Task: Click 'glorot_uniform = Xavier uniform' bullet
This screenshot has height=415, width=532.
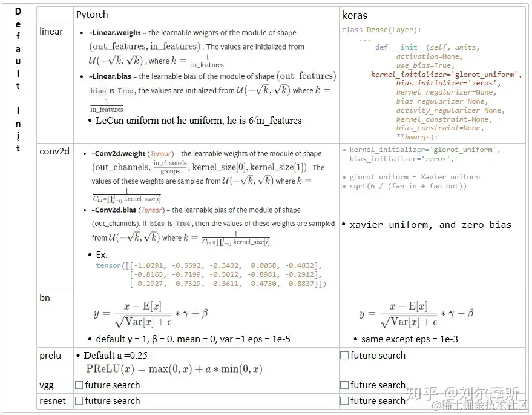Action: (415, 177)
